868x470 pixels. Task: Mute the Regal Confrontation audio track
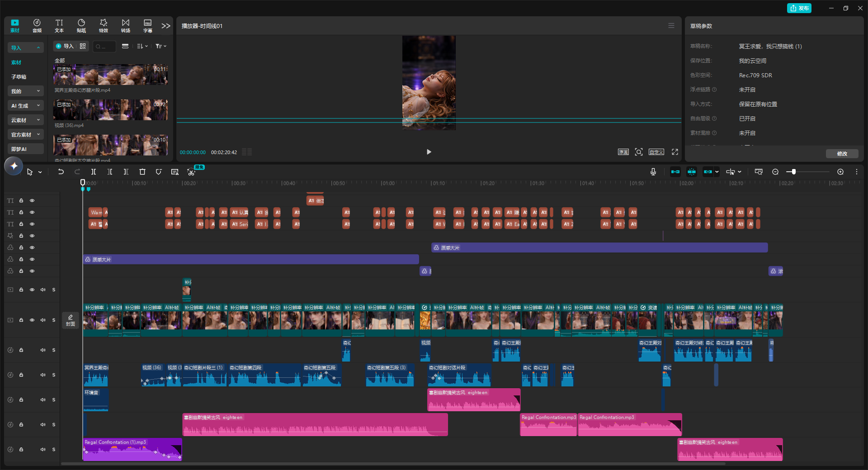tap(43, 449)
